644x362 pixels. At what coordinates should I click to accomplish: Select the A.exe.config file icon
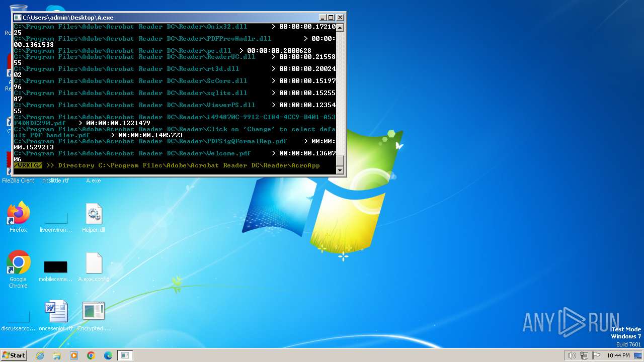(x=94, y=263)
